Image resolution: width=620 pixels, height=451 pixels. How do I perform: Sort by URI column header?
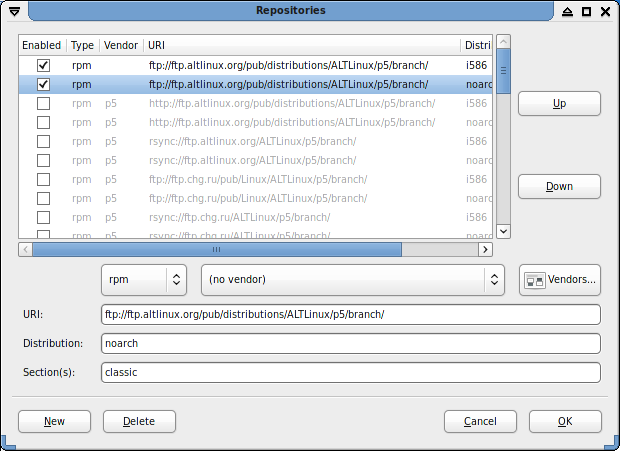coord(302,45)
